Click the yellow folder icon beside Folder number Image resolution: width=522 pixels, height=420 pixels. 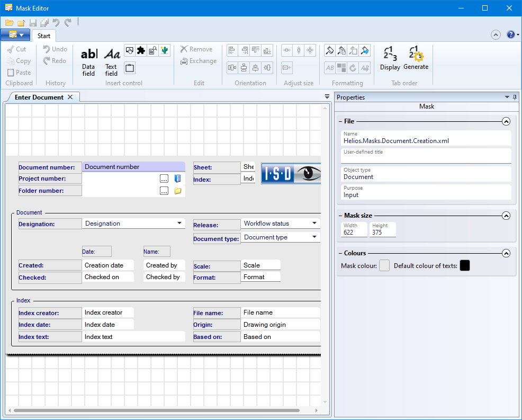[178, 191]
